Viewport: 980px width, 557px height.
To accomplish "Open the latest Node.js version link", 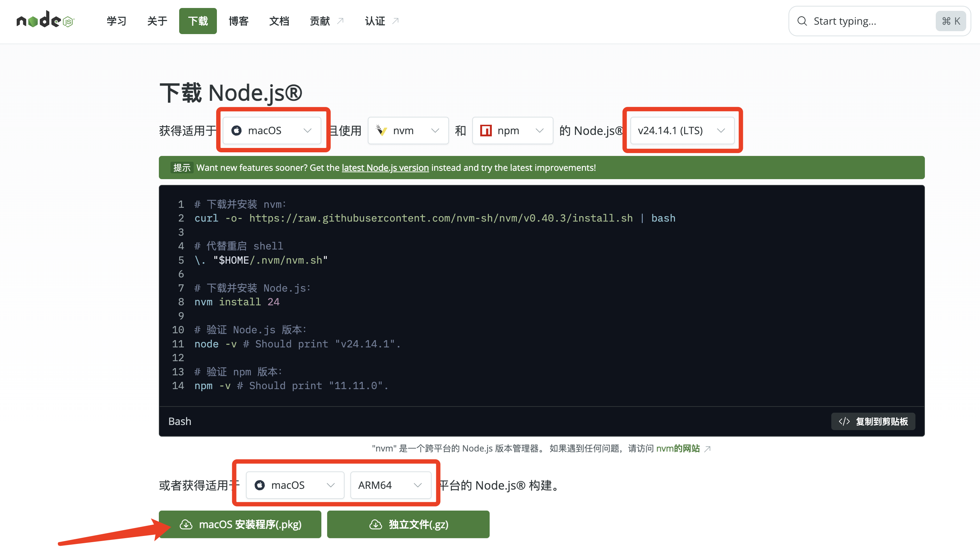I will (x=385, y=168).
